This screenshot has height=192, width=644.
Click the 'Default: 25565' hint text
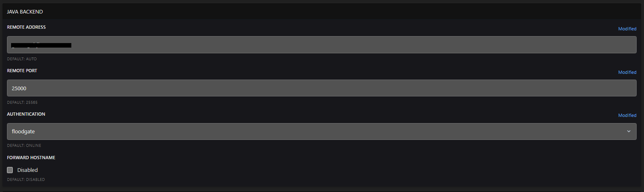coord(22,103)
